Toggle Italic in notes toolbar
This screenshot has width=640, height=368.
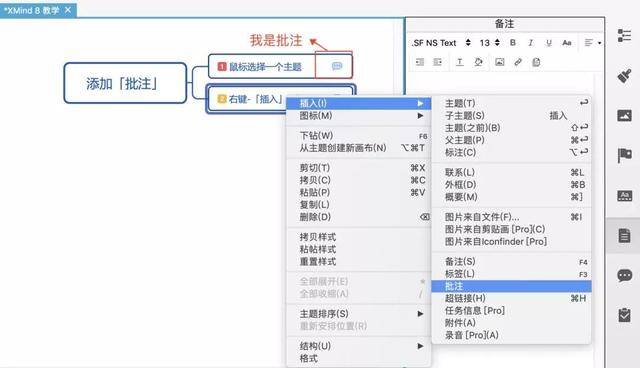531,42
